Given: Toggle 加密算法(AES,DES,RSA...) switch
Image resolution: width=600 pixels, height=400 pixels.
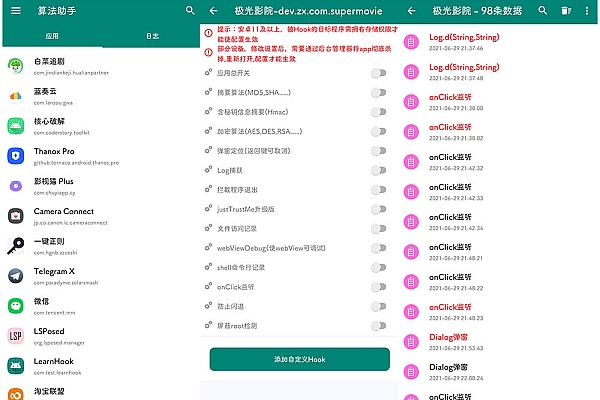Looking at the screenshot, I should click(379, 131).
